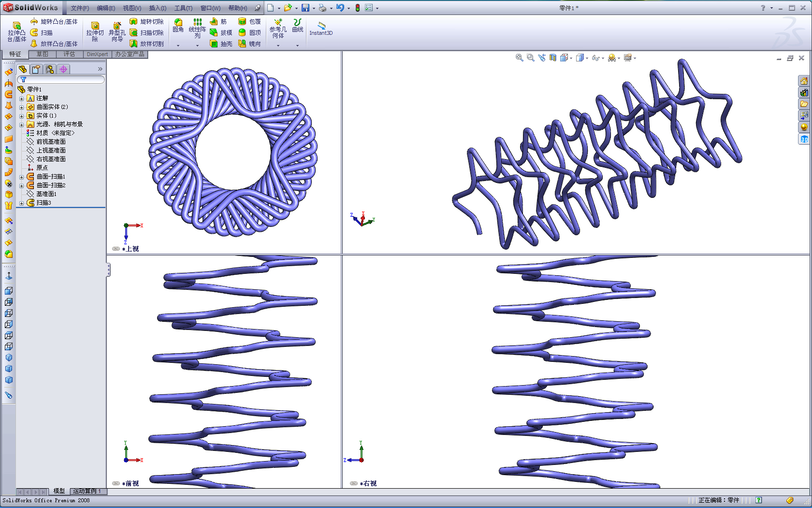Open the 文件(F) menu
This screenshot has width=812, height=508.
[80, 8]
